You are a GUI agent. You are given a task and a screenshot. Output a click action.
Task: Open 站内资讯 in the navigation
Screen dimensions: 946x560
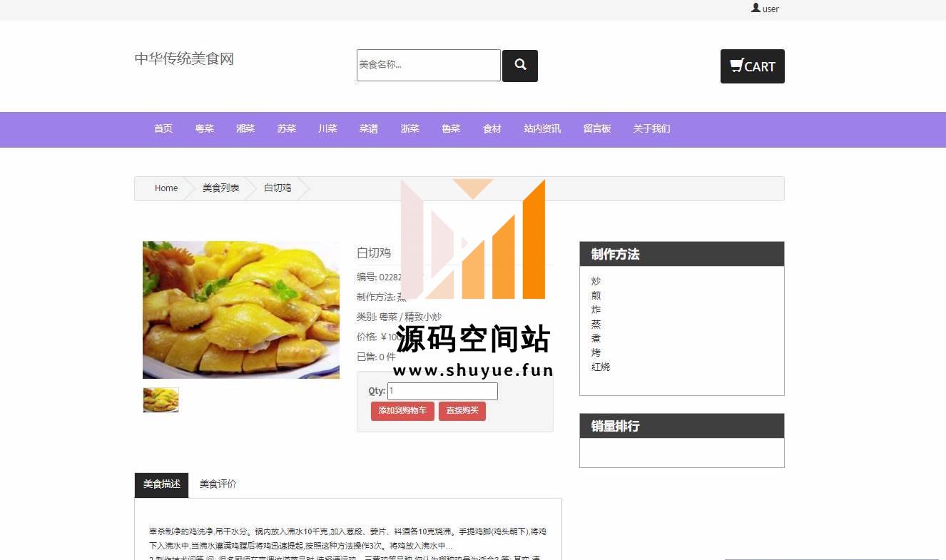tap(542, 129)
